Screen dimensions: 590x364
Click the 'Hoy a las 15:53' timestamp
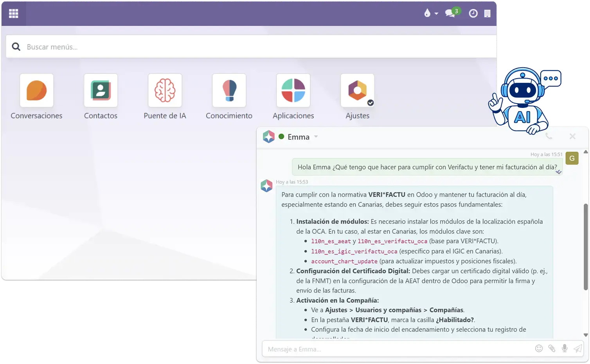click(x=292, y=182)
